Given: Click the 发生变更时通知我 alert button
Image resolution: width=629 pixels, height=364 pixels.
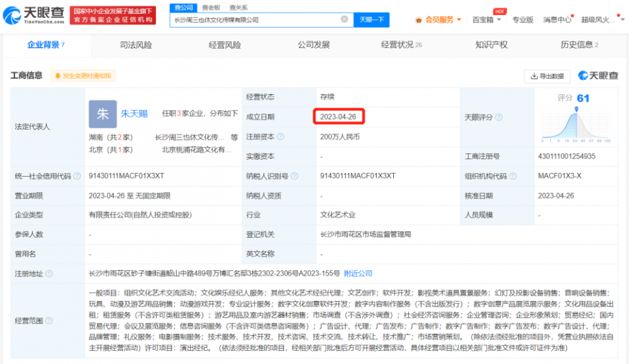Looking at the screenshot, I should click(83, 76).
